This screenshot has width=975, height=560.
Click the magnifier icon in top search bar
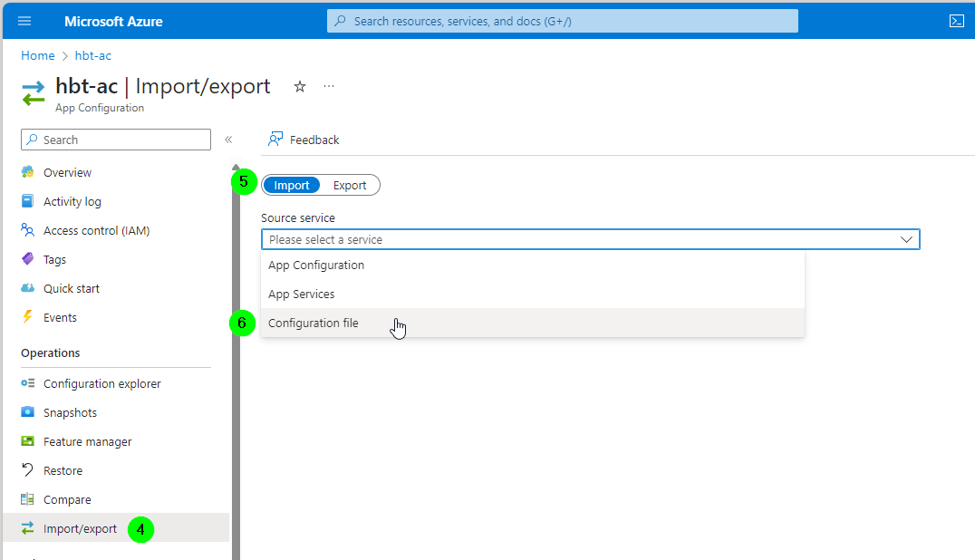pyautogui.click(x=340, y=21)
